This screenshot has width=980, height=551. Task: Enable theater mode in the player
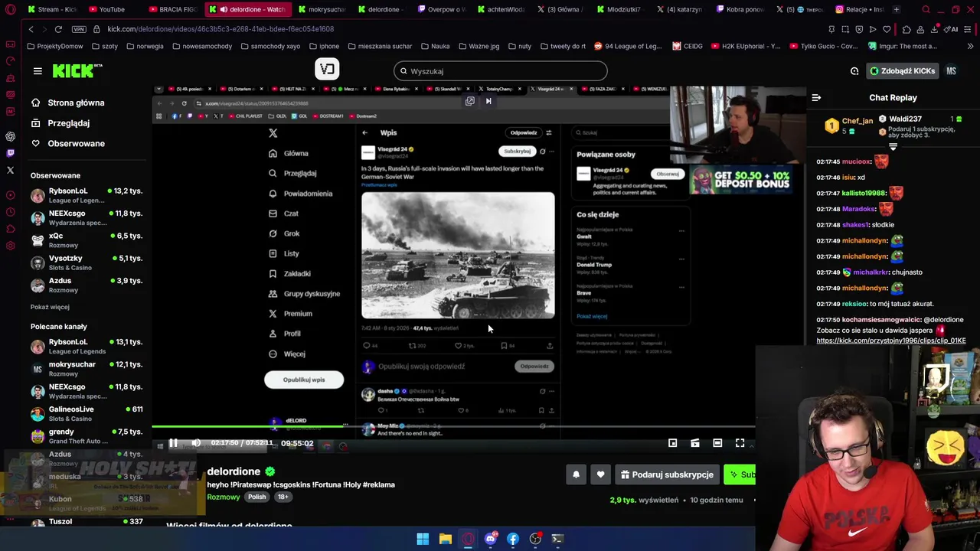point(717,443)
